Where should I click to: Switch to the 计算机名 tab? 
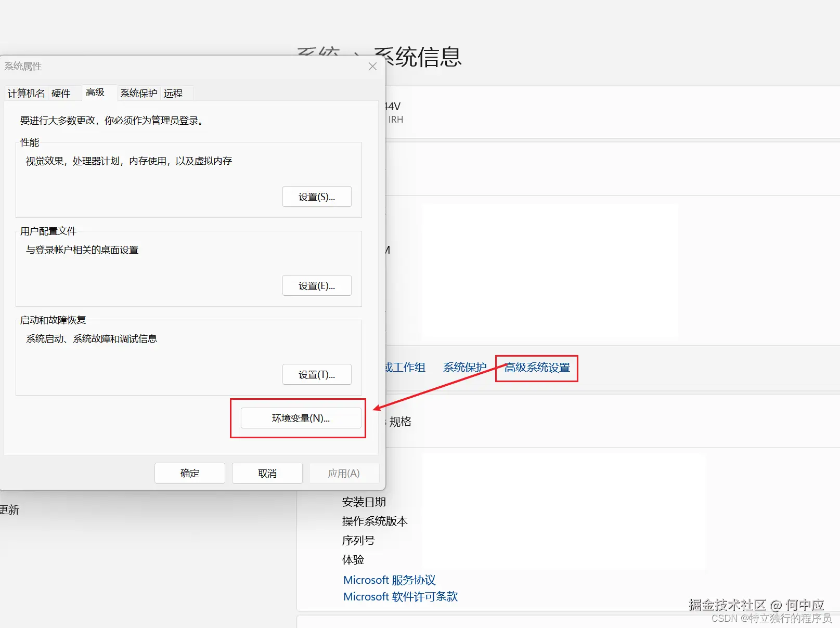[x=25, y=93]
